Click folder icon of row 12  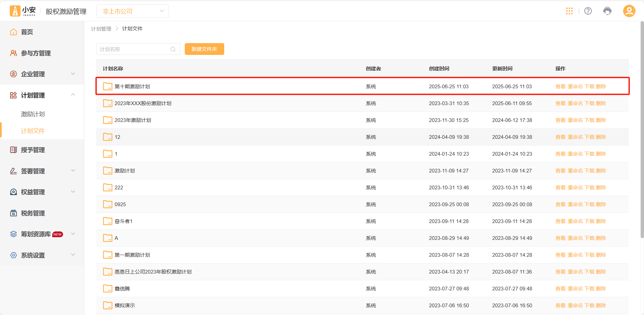click(x=108, y=137)
